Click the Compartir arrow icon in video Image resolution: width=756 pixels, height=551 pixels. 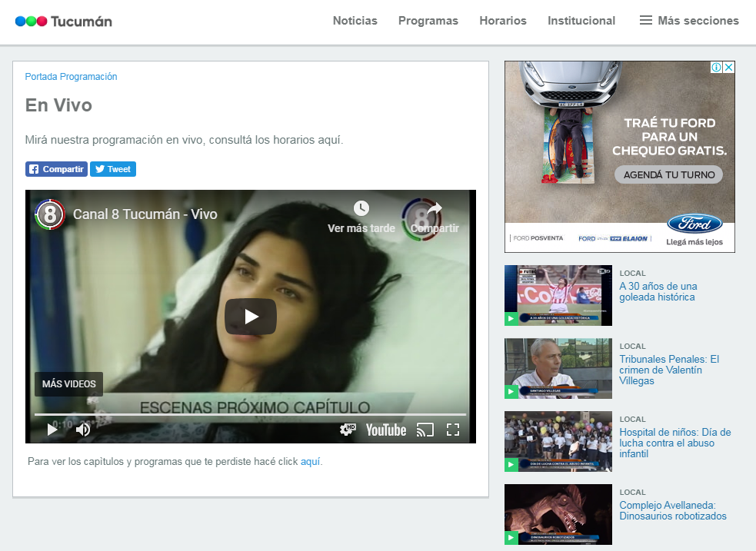click(435, 208)
